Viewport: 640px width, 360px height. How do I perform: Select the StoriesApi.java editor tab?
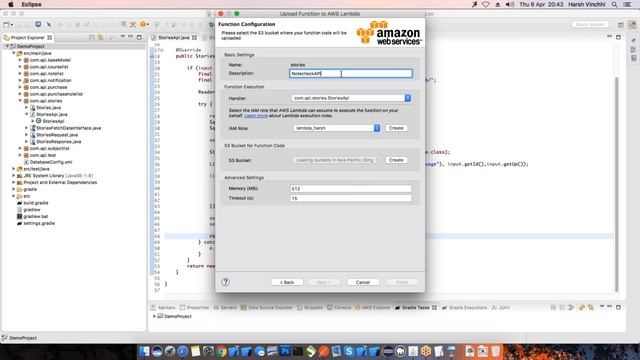point(174,37)
